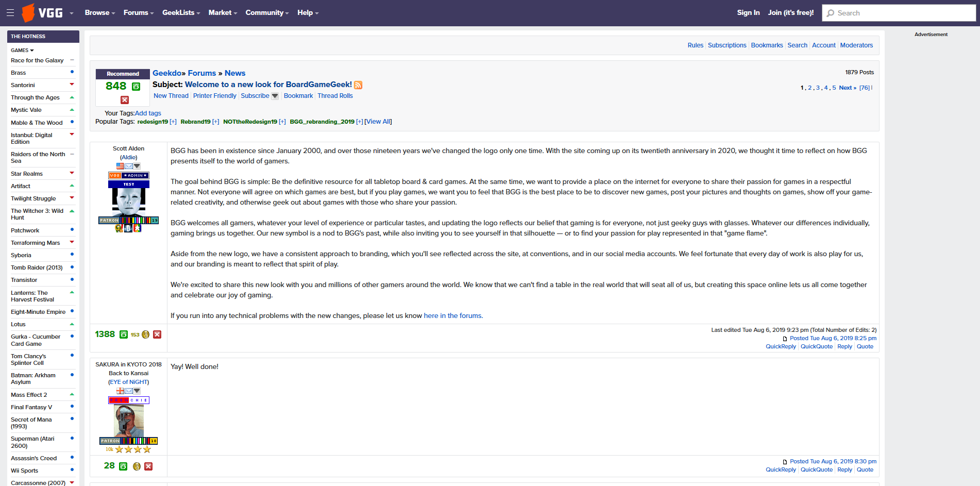980x486 pixels.
Task: Jump to last page [76]
Action: [865, 88]
